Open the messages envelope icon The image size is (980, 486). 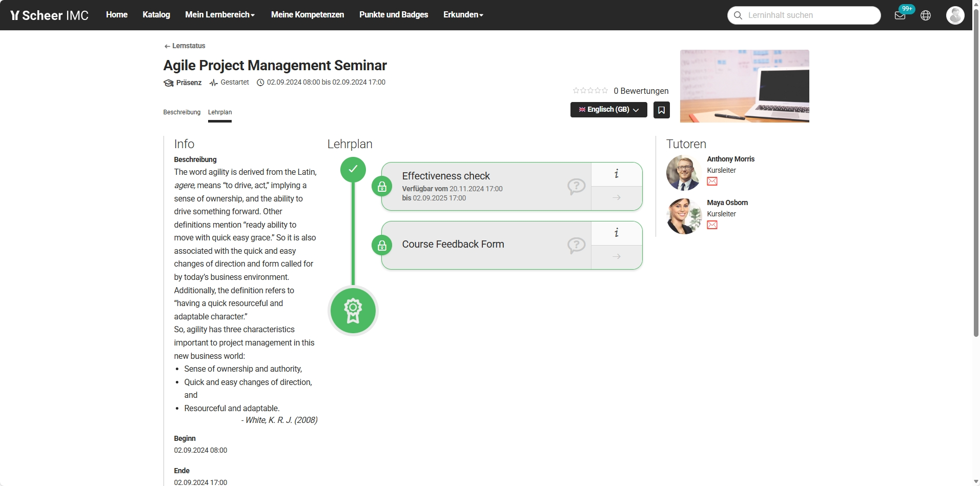tap(900, 15)
